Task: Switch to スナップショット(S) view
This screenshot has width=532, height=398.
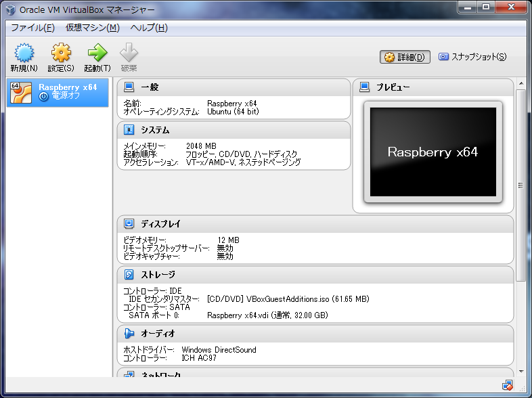Action: [472, 57]
